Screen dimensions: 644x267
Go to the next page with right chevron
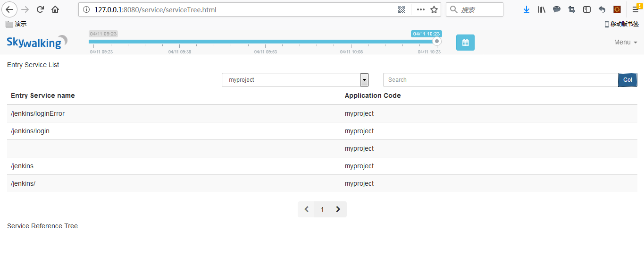(338, 209)
